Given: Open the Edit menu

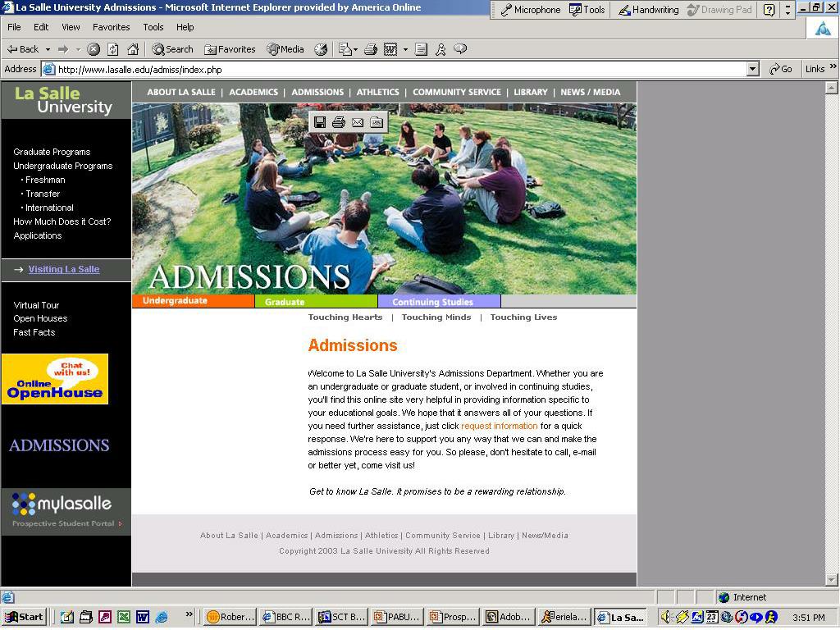Looking at the screenshot, I should pyautogui.click(x=41, y=27).
